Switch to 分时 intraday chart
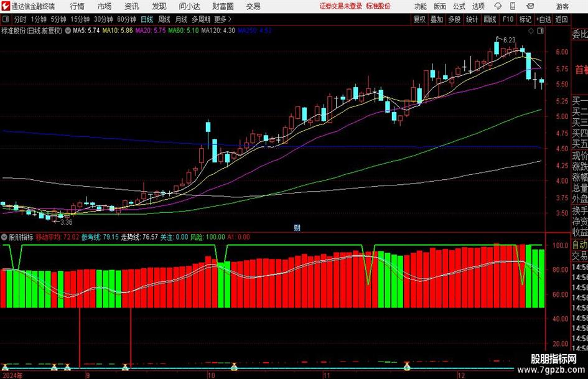 pos(20,19)
